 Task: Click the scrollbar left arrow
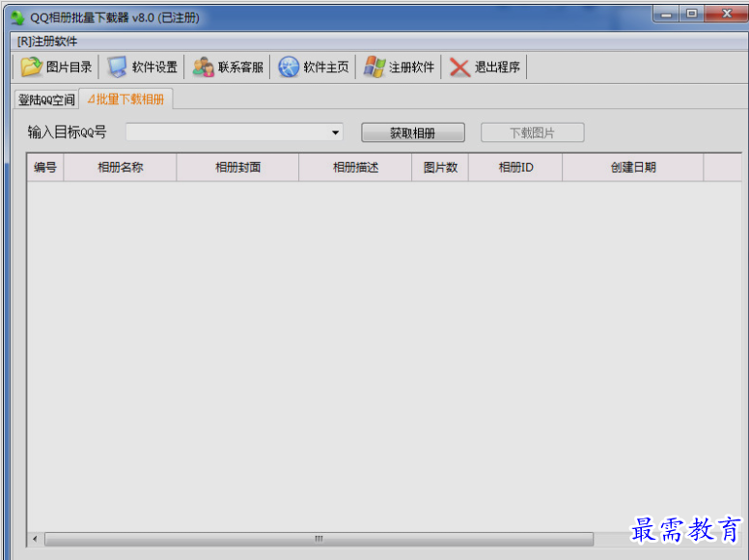(35, 539)
